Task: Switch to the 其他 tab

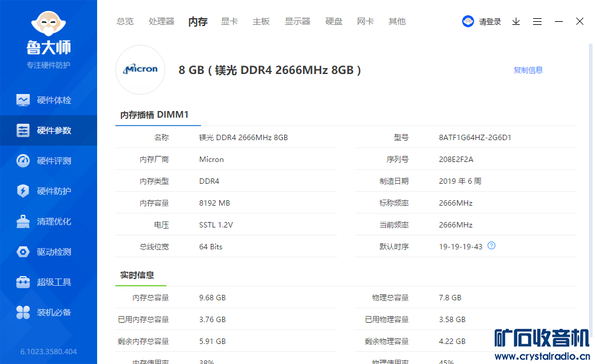Action: (x=397, y=22)
